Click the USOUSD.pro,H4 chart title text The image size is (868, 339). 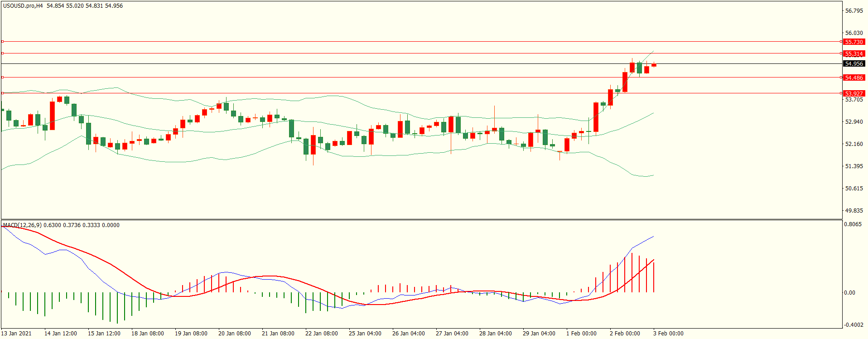point(23,6)
